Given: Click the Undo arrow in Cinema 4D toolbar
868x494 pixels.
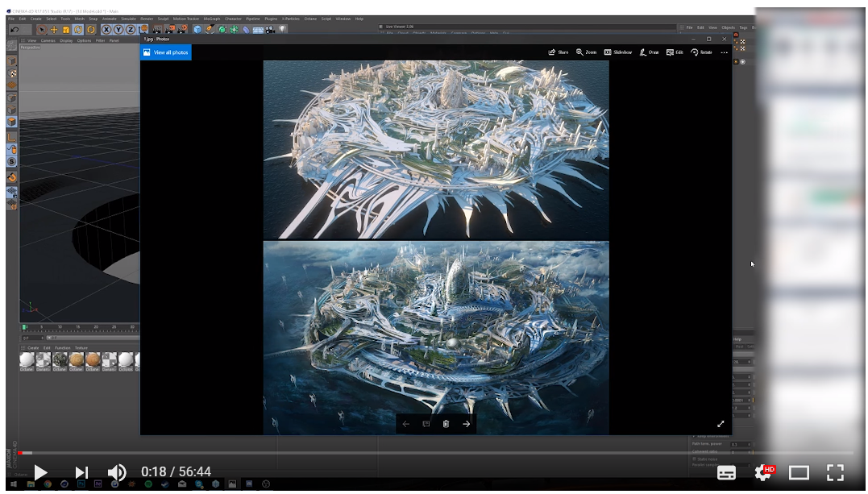Looking at the screenshot, I should [x=15, y=29].
